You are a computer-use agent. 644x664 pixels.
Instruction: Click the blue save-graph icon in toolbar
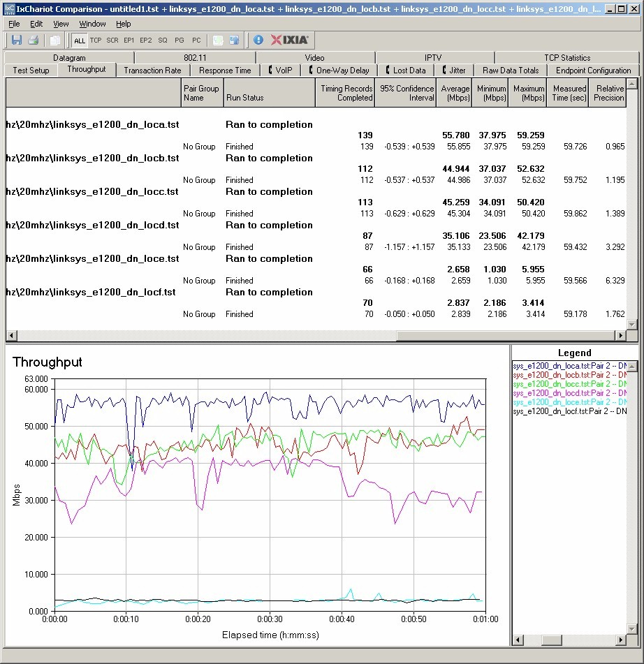pyautogui.click(x=234, y=40)
